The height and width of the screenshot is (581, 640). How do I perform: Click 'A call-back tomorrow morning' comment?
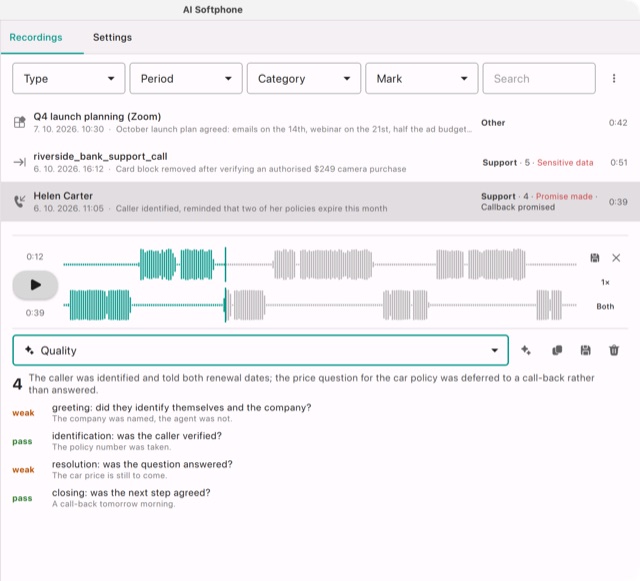click(113, 504)
